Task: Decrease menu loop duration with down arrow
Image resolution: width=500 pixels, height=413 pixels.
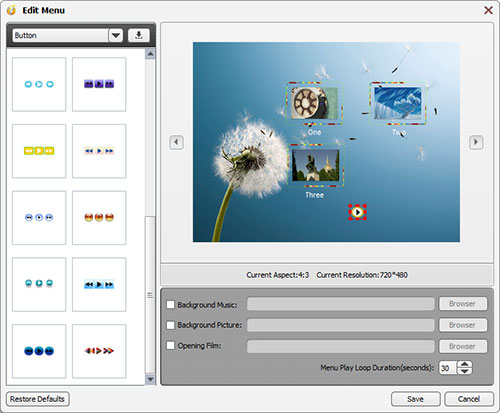Action: (x=465, y=371)
